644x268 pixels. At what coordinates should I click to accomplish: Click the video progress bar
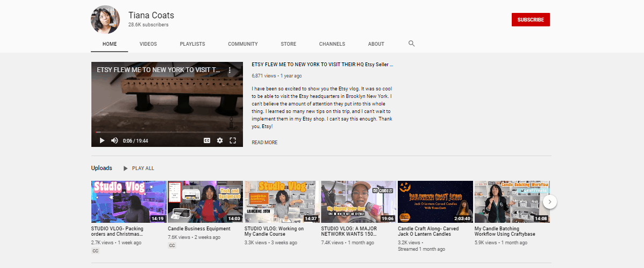(x=167, y=132)
